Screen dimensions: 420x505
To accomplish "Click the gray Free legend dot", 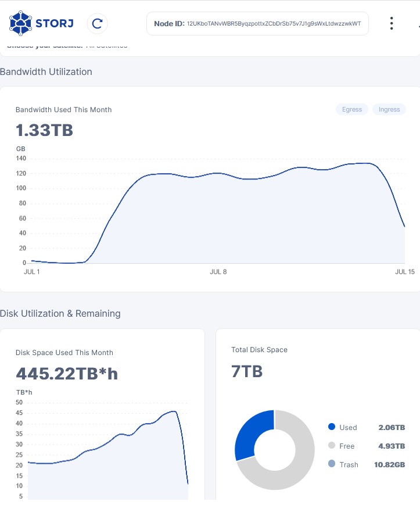I will pyautogui.click(x=332, y=446).
